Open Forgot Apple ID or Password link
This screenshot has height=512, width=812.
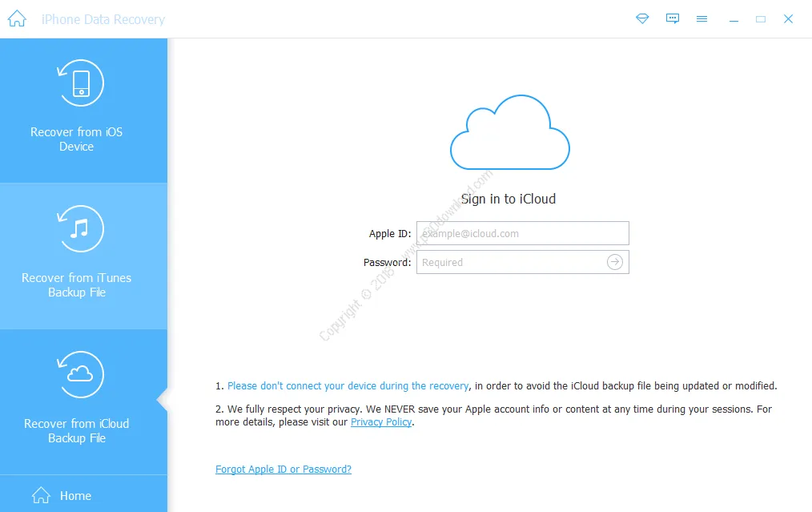(283, 469)
